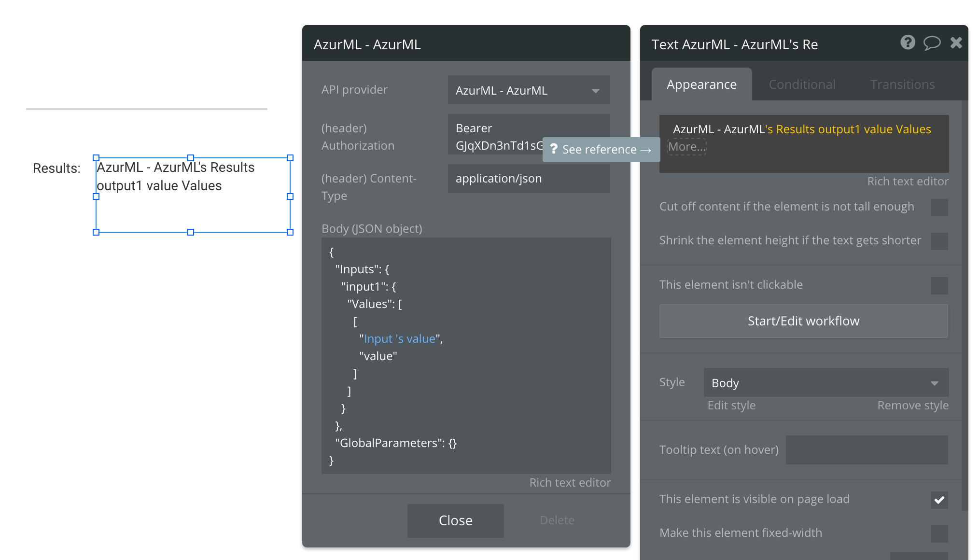Expand the Style Body dropdown
Viewport: 979px width, 560px height.
pyautogui.click(x=825, y=383)
